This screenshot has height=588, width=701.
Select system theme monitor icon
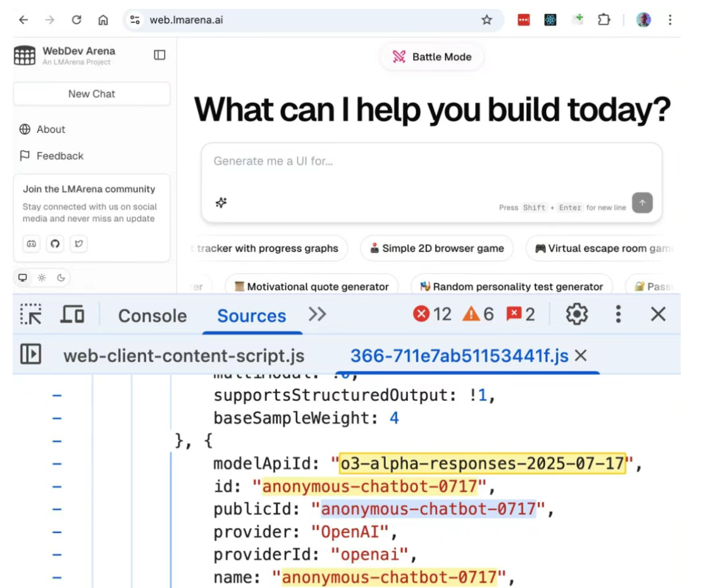(22, 278)
